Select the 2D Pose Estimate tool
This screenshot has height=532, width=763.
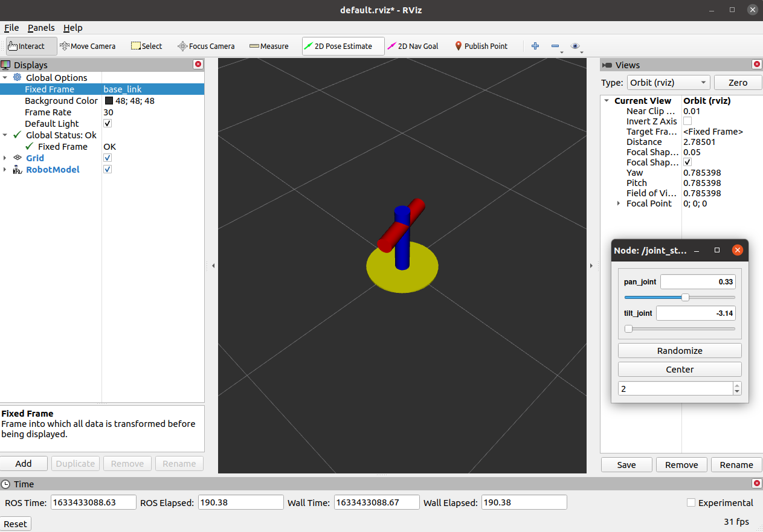pos(343,46)
